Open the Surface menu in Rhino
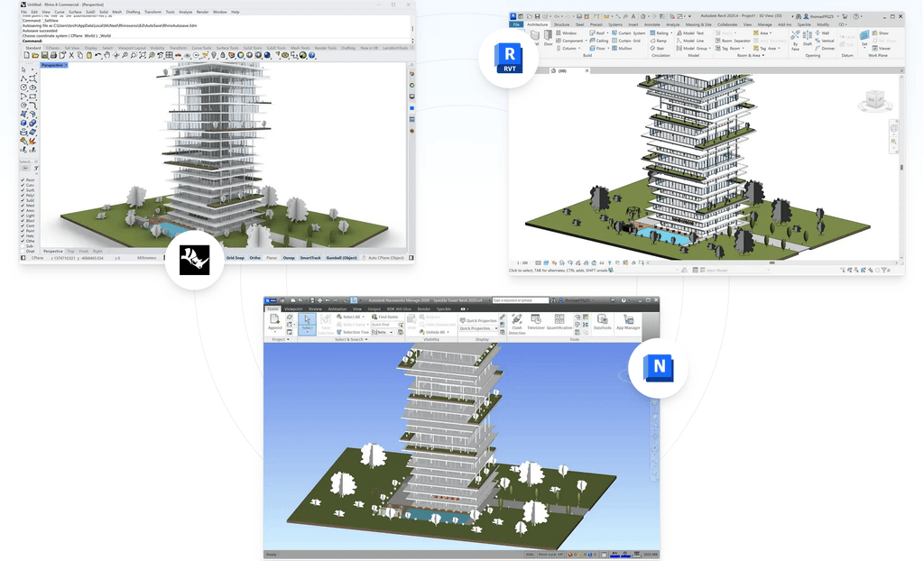The height and width of the screenshot is (561, 924). coord(74,12)
